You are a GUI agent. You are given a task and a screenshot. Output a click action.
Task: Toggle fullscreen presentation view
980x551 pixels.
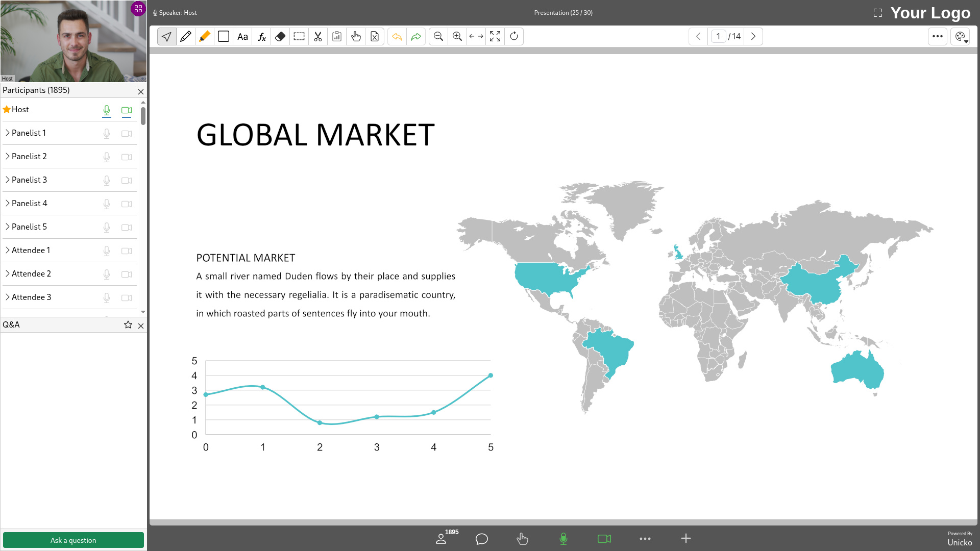click(x=878, y=13)
